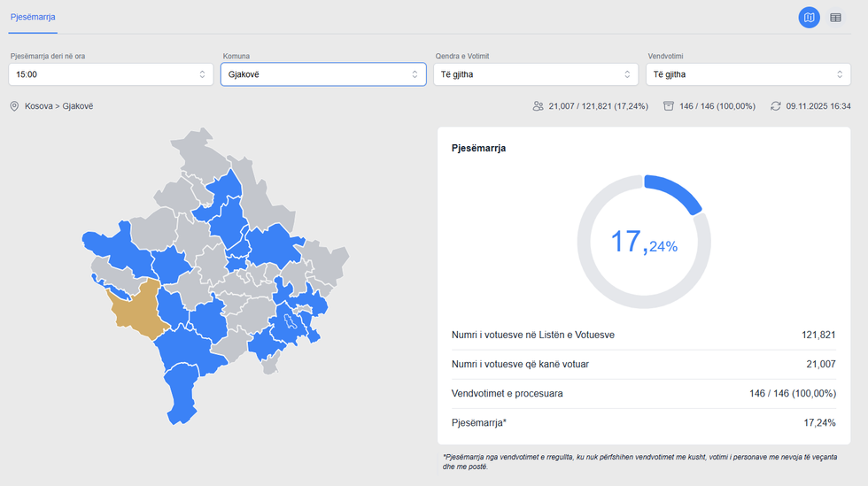Screen dimensions: 868x486
Task: Click the location pin icon beside Kosova
Action: point(14,106)
